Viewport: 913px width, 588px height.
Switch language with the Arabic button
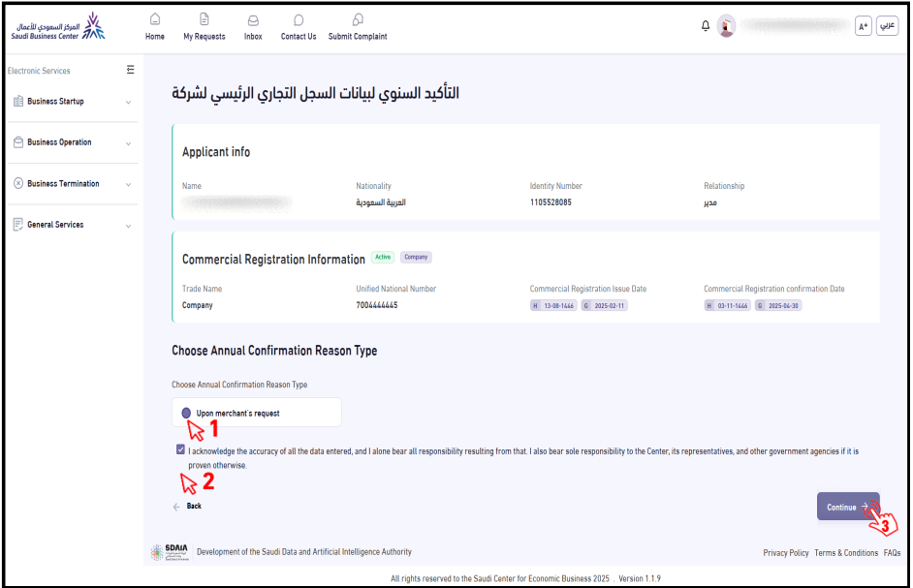(887, 26)
